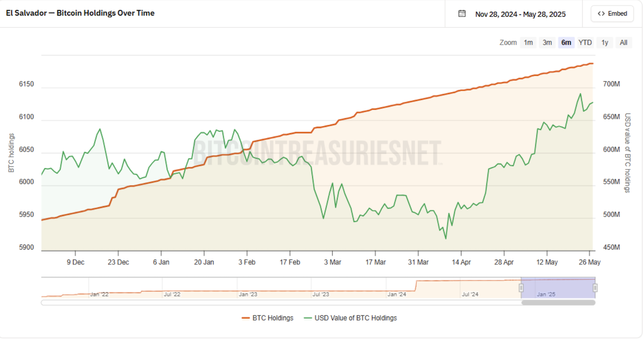Show All data in zoom

623,42
